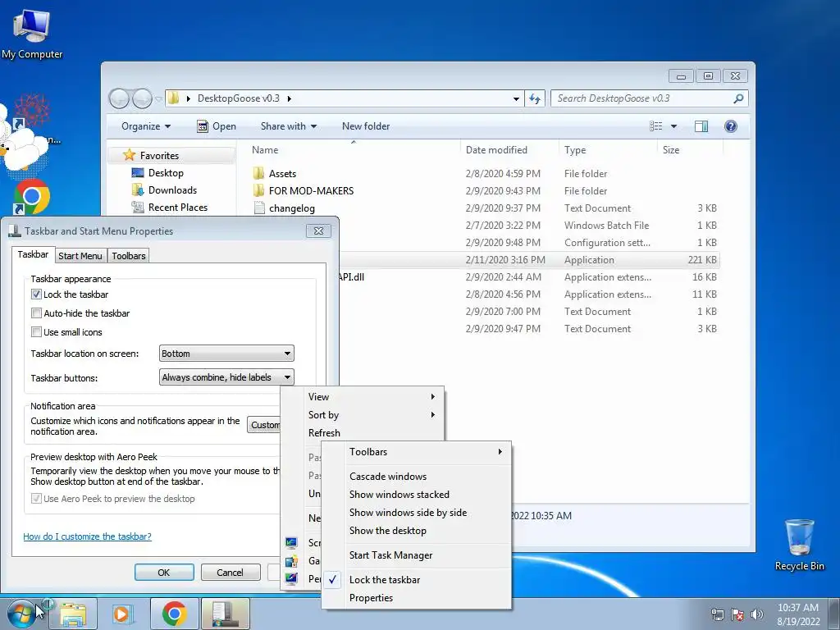Viewport: 840px width, 630px height.
Task: Open Properties from taskbar context menu
Action: point(371,598)
